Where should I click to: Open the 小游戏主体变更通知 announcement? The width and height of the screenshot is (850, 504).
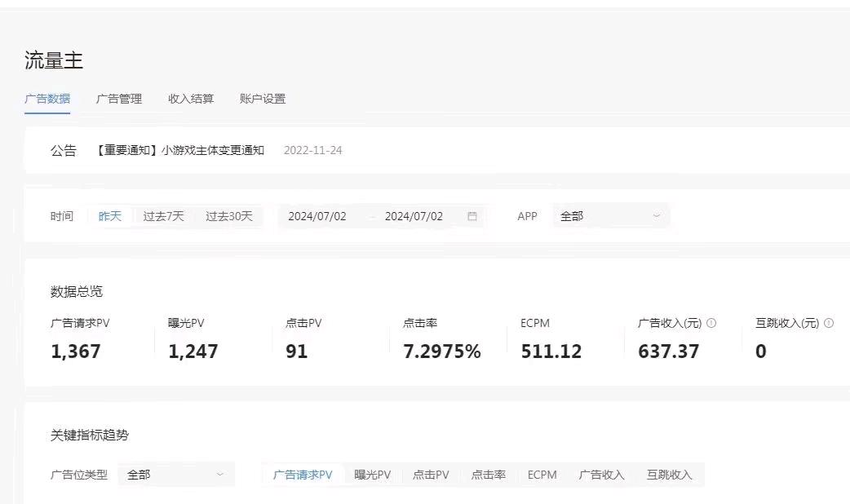click(180, 150)
